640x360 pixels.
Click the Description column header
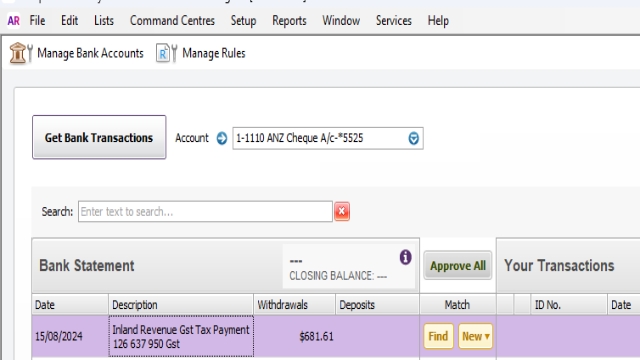pyautogui.click(x=181, y=304)
